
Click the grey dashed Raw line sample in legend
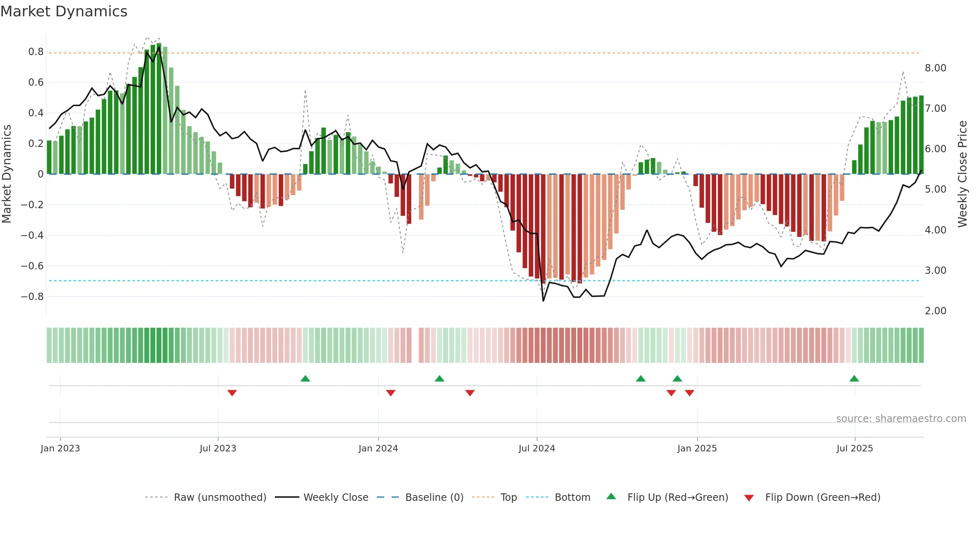pos(156,497)
